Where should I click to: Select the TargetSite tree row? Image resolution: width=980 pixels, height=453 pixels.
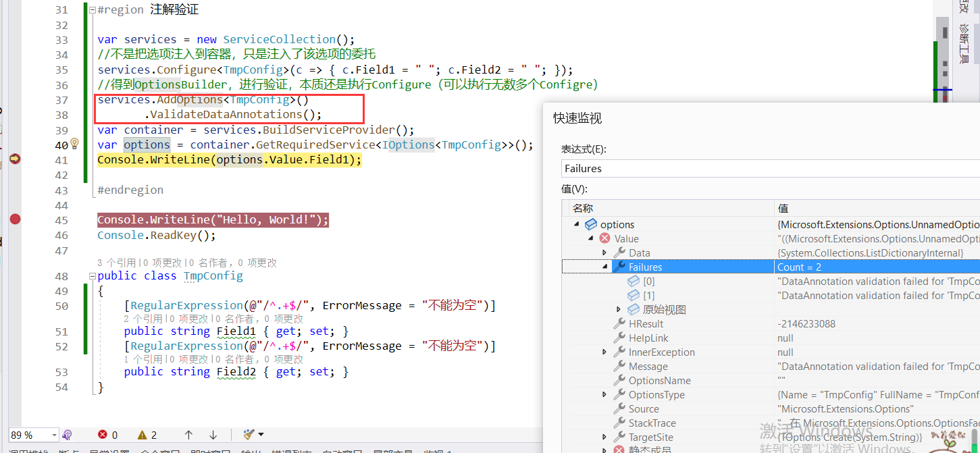(771, 437)
